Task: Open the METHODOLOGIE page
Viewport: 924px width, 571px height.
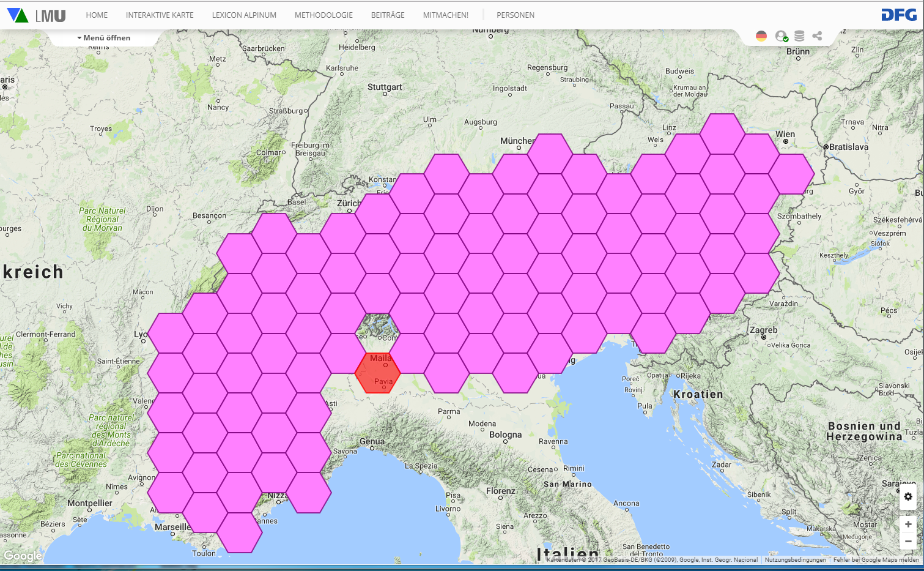Action: tap(323, 15)
